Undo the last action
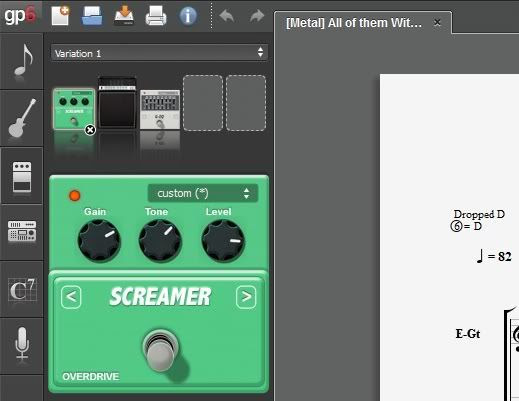 227,16
